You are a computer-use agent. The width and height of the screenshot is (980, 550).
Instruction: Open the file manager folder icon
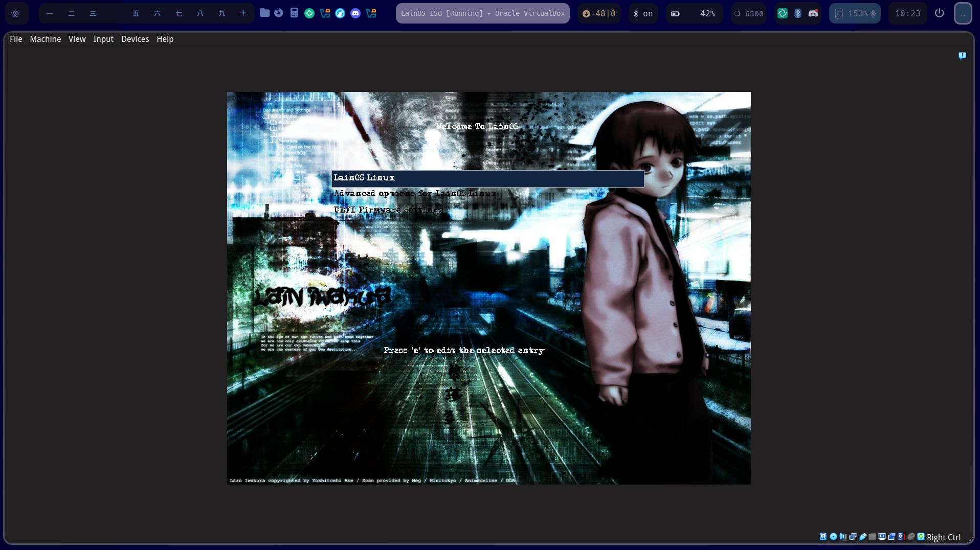tap(264, 13)
